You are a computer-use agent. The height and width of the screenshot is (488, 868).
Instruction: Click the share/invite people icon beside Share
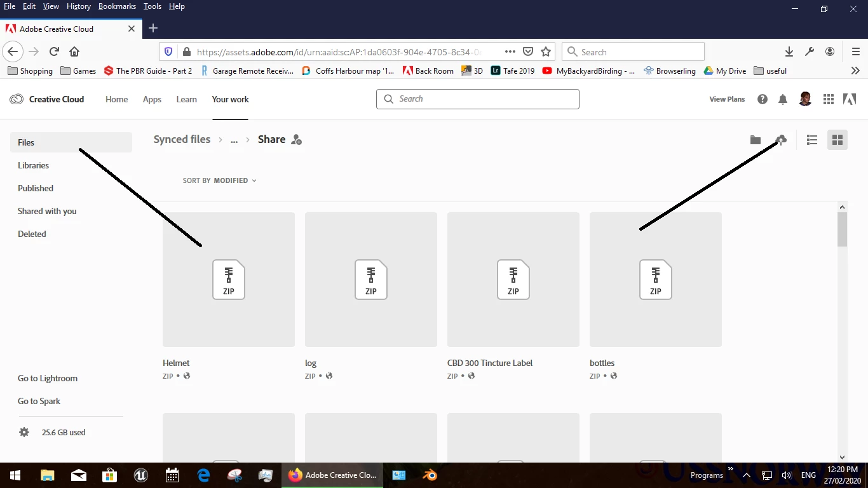(296, 140)
